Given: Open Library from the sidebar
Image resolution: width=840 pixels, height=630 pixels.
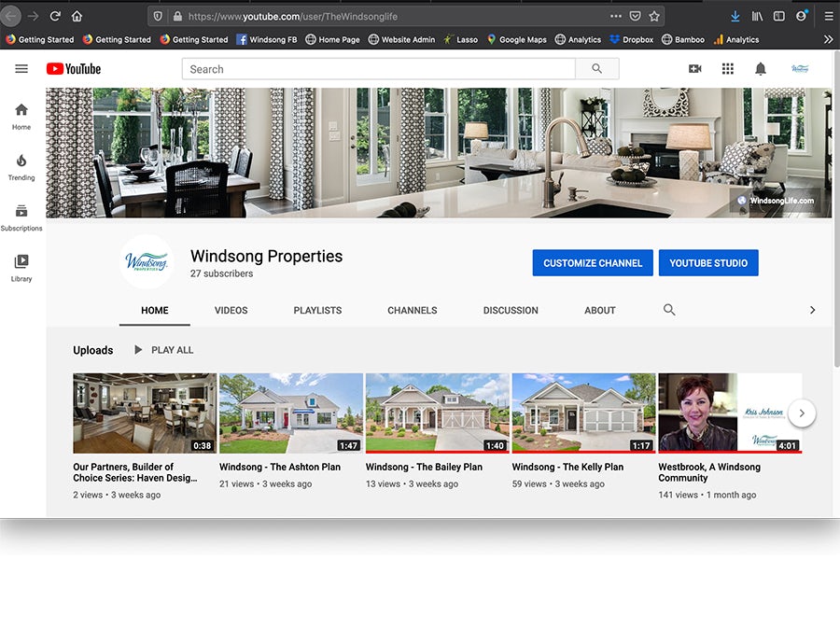Looking at the screenshot, I should point(21,268).
